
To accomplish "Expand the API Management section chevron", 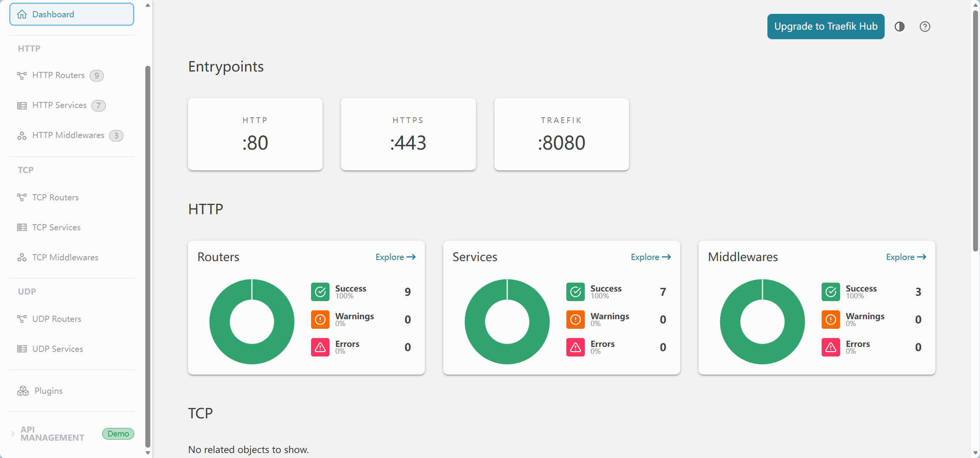I will pos(13,433).
